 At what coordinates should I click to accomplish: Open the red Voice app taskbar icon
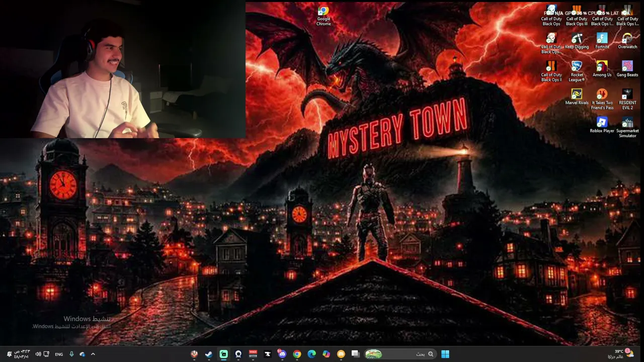pos(253,354)
